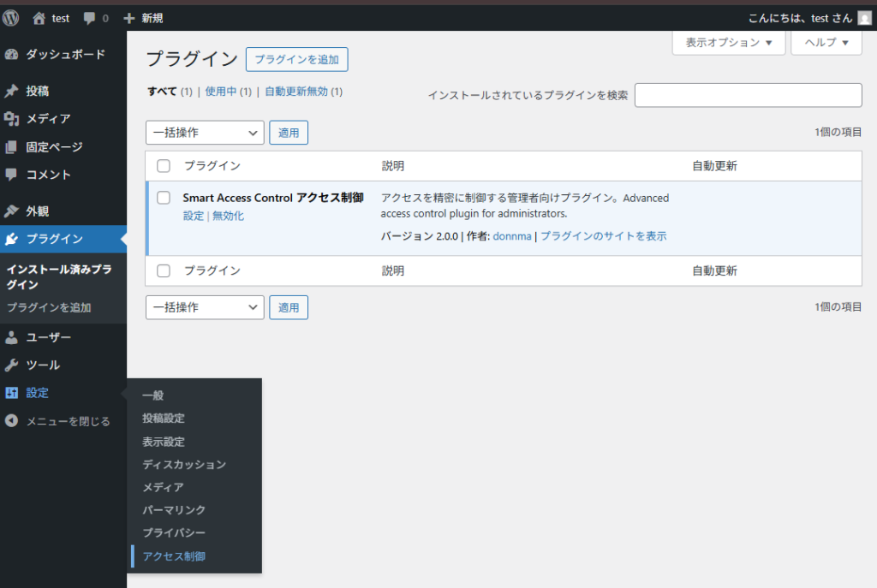Click the plus icon for 新規
Image resolution: width=877 pixels, height=588 pixels.
tap(129, 18)
